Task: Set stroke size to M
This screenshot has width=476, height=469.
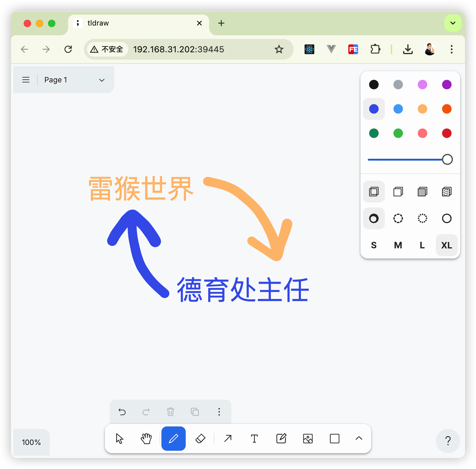Action: pyautogui.click(x=398, y=245)
